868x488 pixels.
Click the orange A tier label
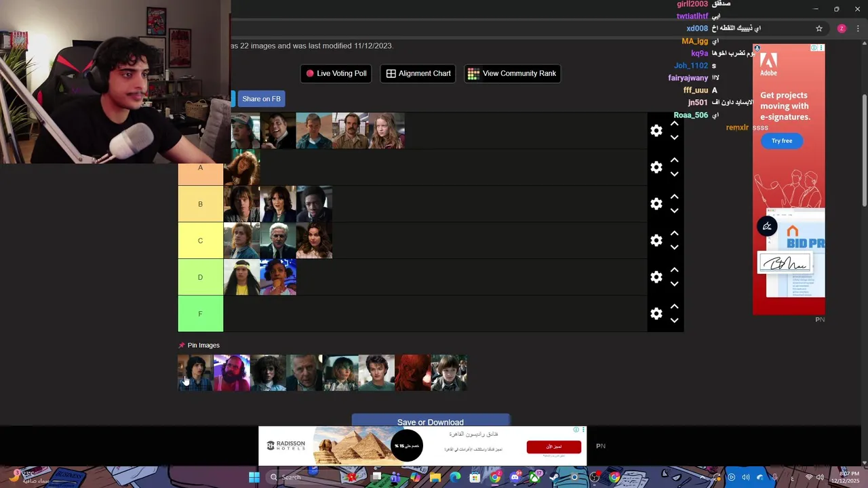pyautogui.click(x=200, y=167)
